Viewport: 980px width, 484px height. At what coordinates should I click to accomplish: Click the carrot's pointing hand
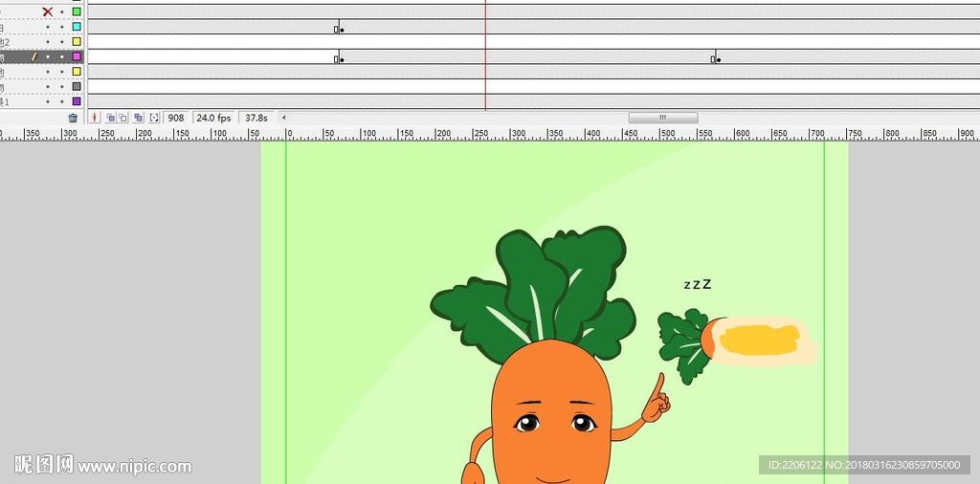point(656,400)
